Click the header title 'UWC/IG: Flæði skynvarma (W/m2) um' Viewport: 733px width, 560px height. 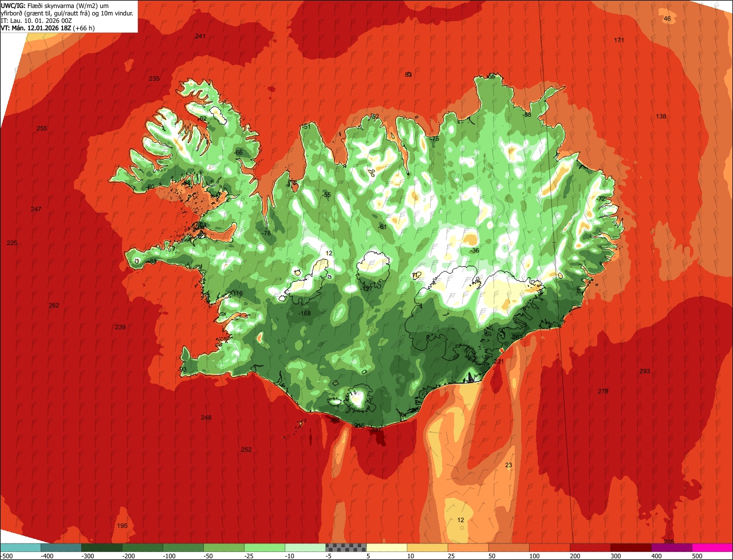(55, 5)
